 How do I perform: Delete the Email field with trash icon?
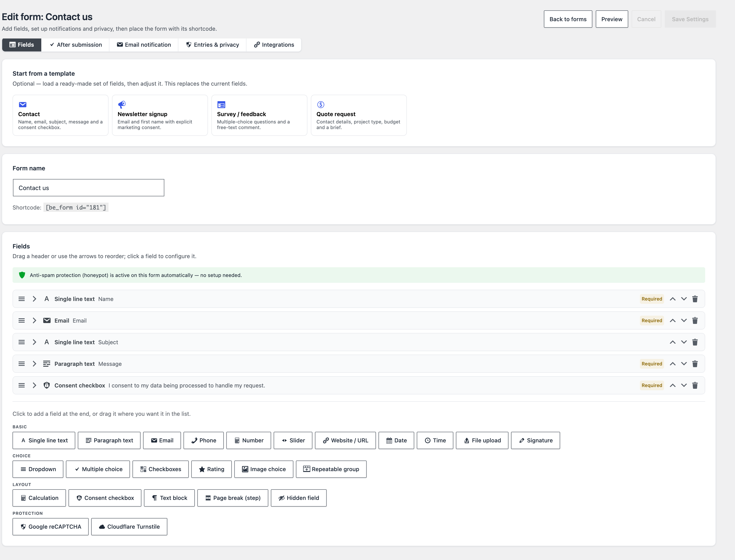coord(695,321)
